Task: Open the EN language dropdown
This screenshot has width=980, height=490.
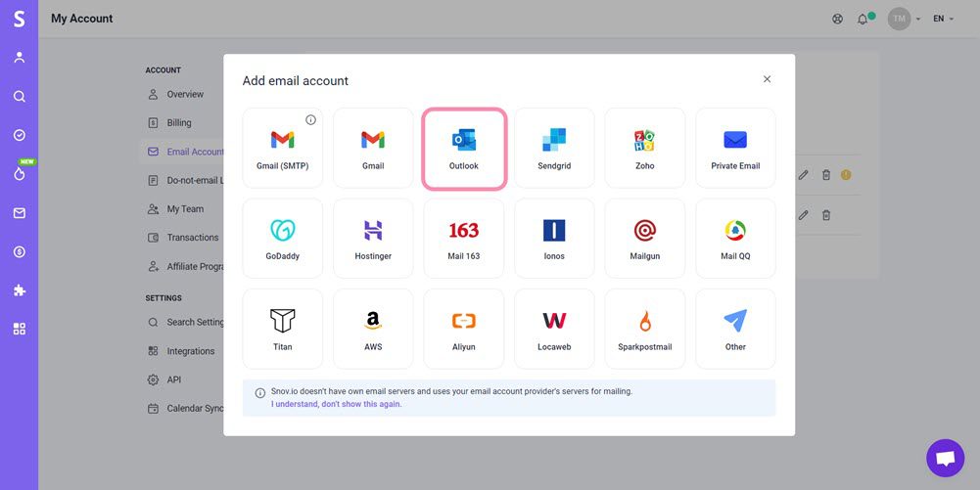Action: (943, 19)
